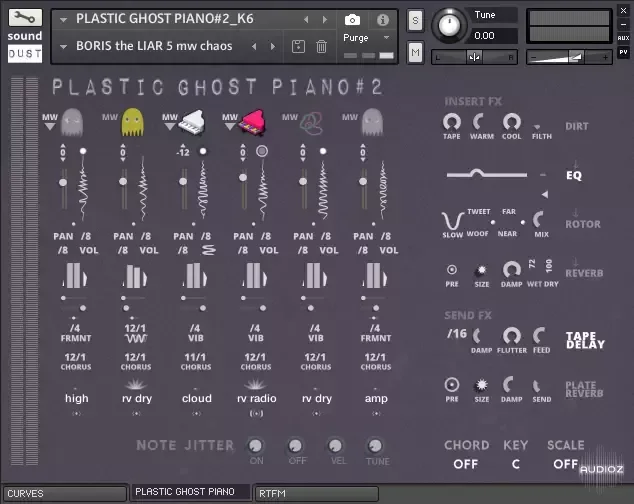Click the volume slider on first ghost channel
This screenshot has height=504, width=634.
point(63,188)
